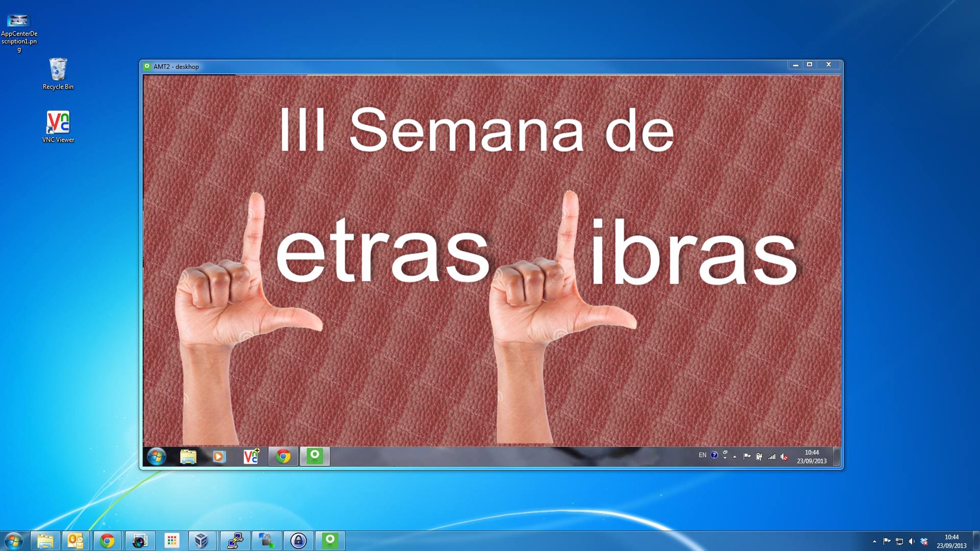980x551 pixels.
Task: Minimize the AMT2 - deskhop window
Action: tap(795, 65)
